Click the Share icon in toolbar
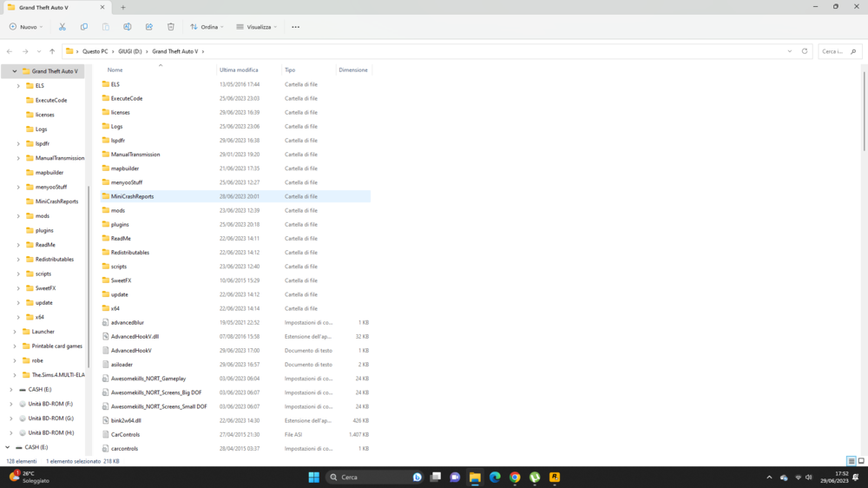Viewport: 868px width, 488px height. pyautogui.click(x=149, y=27)
